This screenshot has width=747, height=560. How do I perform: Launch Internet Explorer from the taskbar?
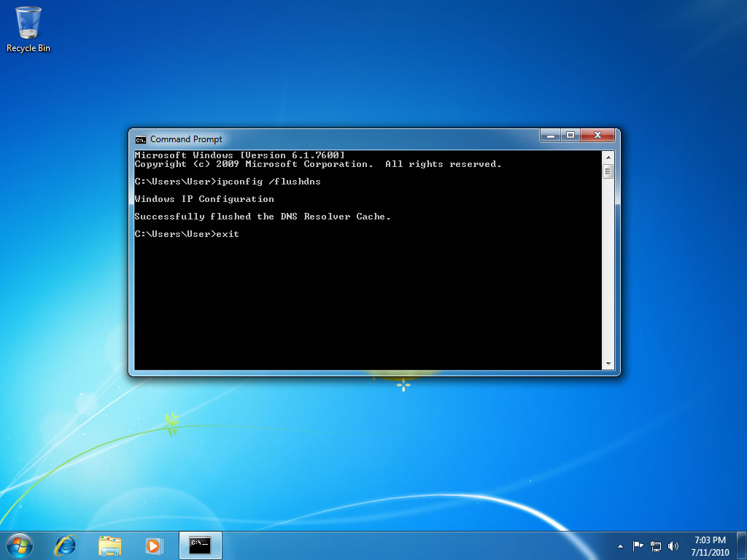click(65, 545)
